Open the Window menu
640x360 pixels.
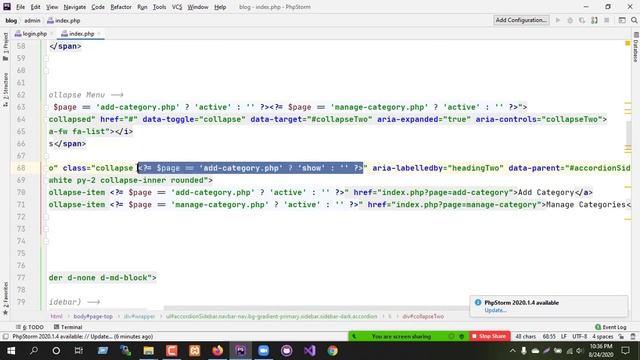click(198, 7)
